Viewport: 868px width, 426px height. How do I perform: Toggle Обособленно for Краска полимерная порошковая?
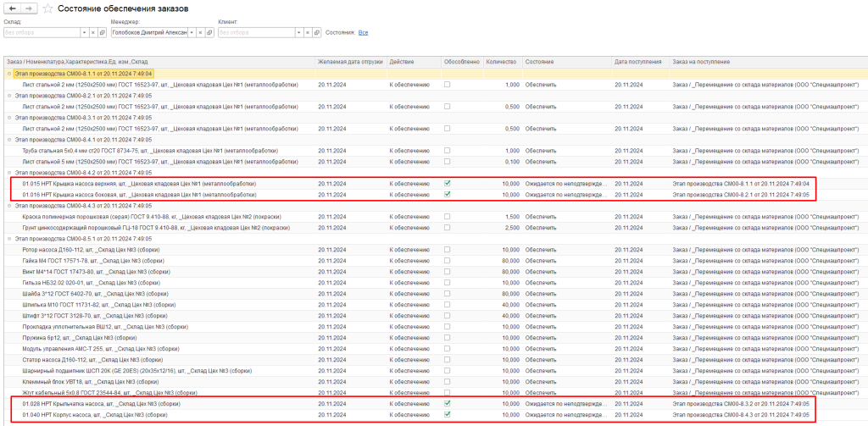coord(448,216)
